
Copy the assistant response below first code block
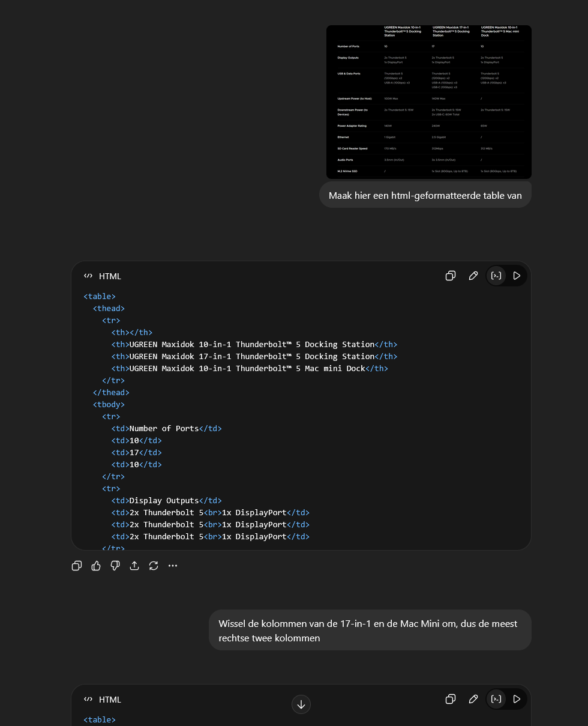pos(77,566)
